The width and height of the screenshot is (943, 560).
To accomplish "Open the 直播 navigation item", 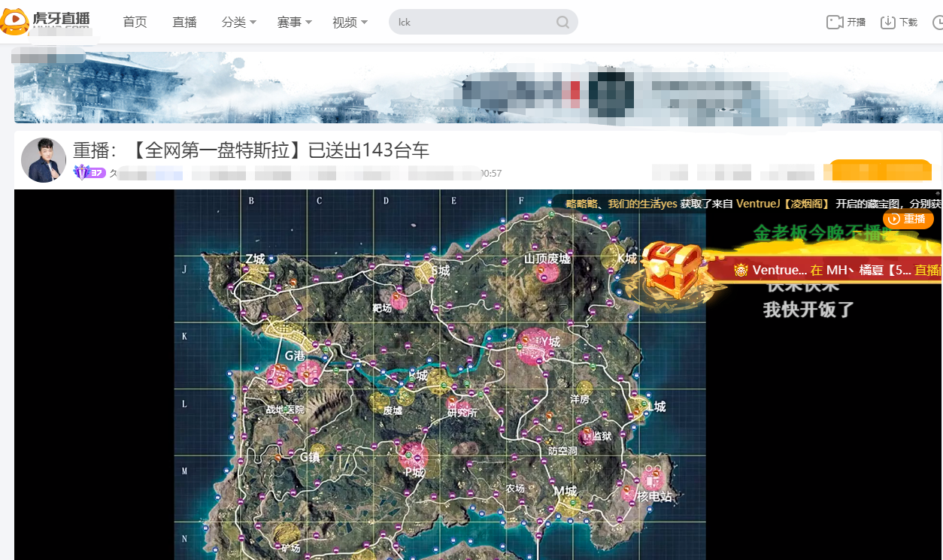I will click(184, 22).
